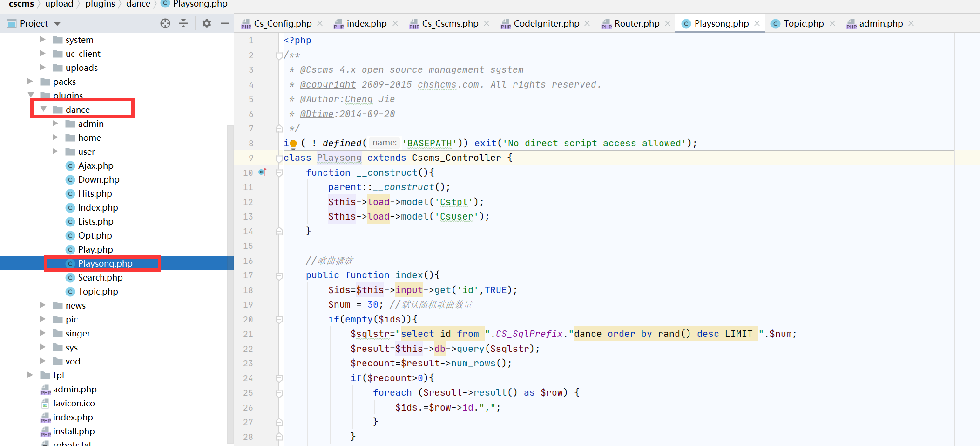The width and height of the screenshot is (980, 446).
Task: Fold the if block at line 20
Action: 279,320
